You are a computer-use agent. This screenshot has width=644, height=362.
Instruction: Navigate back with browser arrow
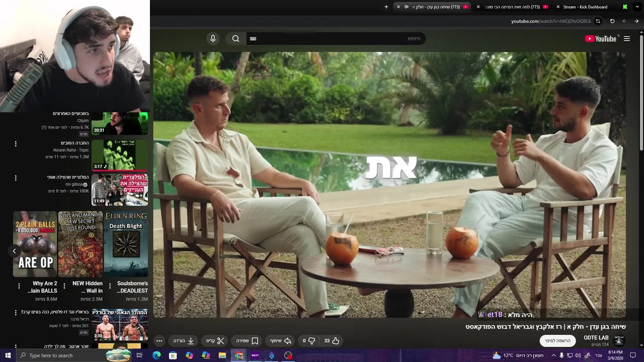click(x=636, y=21)
